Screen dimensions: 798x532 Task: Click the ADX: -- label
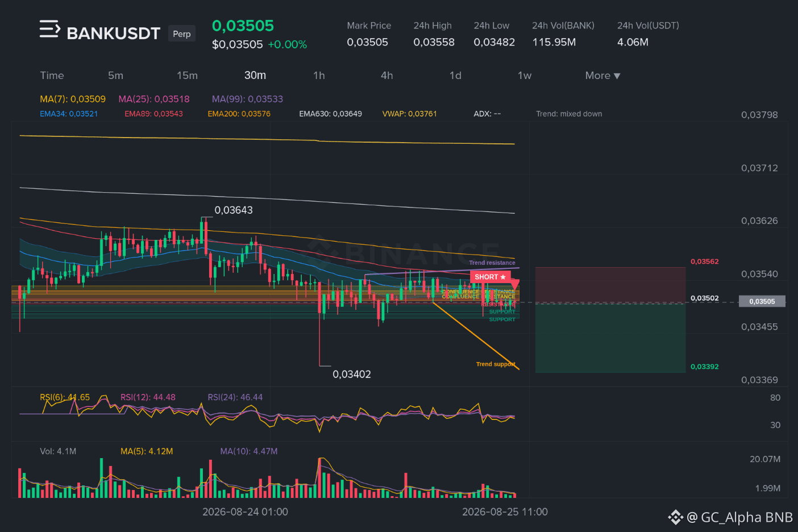pos(487,114)
